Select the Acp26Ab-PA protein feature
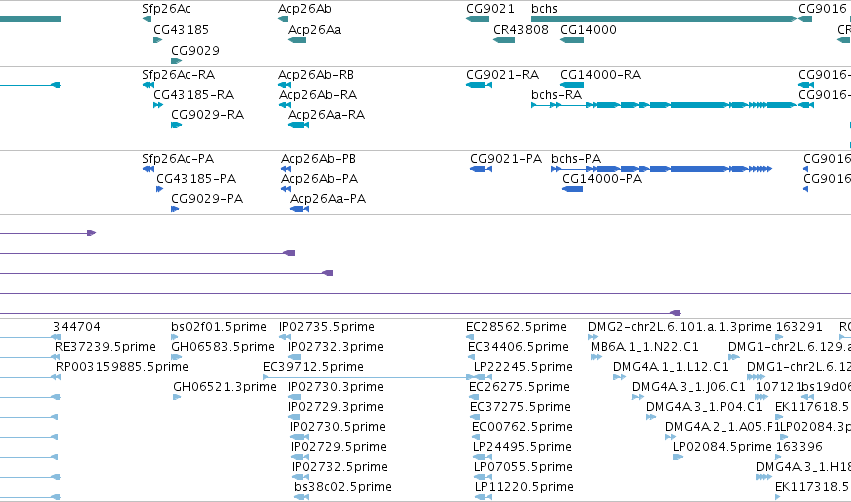Viewport: 851px width, 502px height. [286, 189]
